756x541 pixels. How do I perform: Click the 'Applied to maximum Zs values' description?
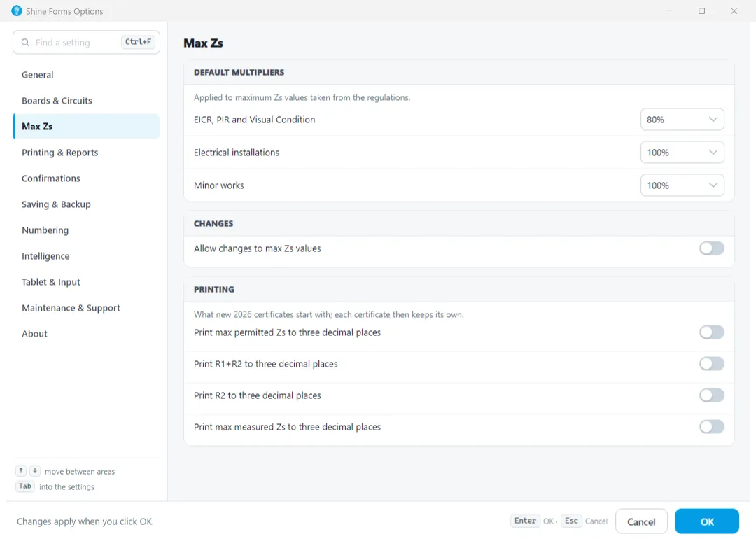pos(302,97)
